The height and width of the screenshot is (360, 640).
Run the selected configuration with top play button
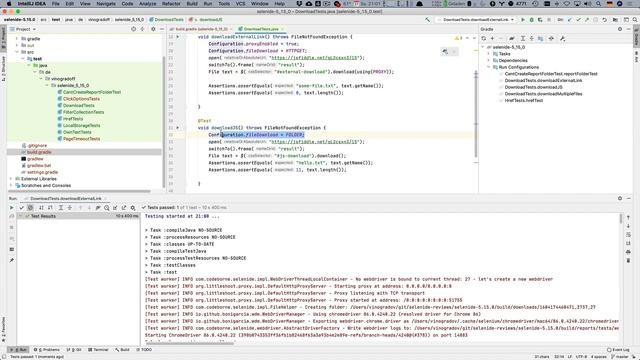[x=523, y=20]
